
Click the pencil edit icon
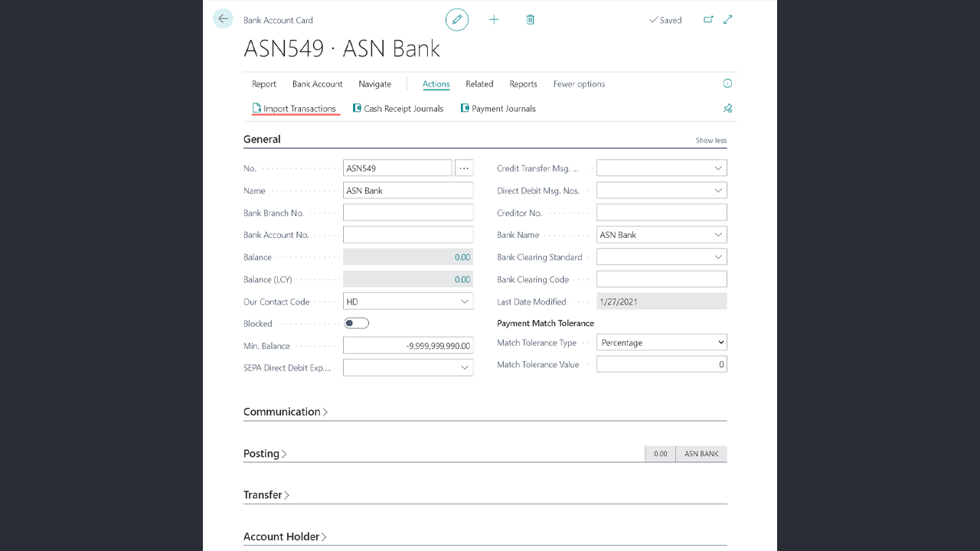click(x=457, y=20)
